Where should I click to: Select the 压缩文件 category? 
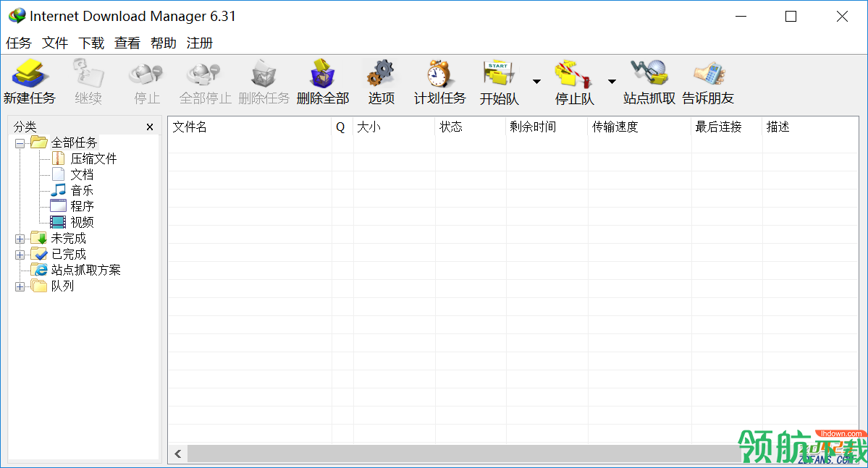click(93, 158)
